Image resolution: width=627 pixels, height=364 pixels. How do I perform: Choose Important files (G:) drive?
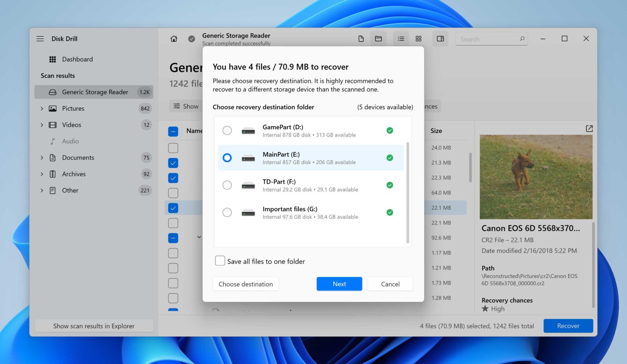click(227, 212)
